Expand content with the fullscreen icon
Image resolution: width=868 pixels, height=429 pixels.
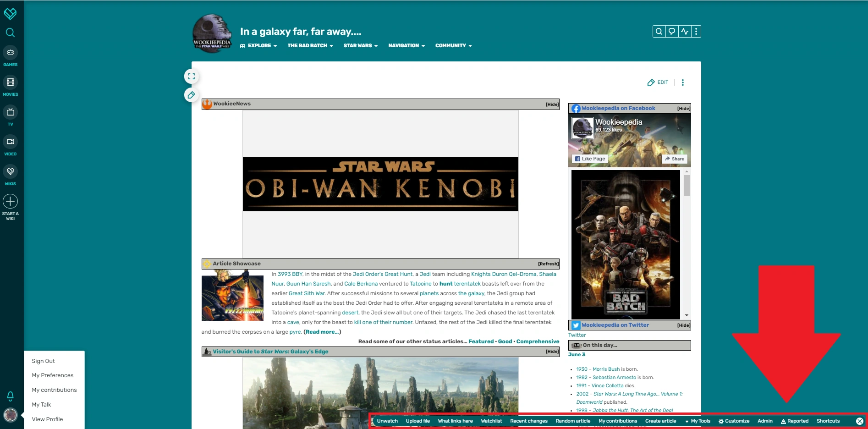click(192, 77)
